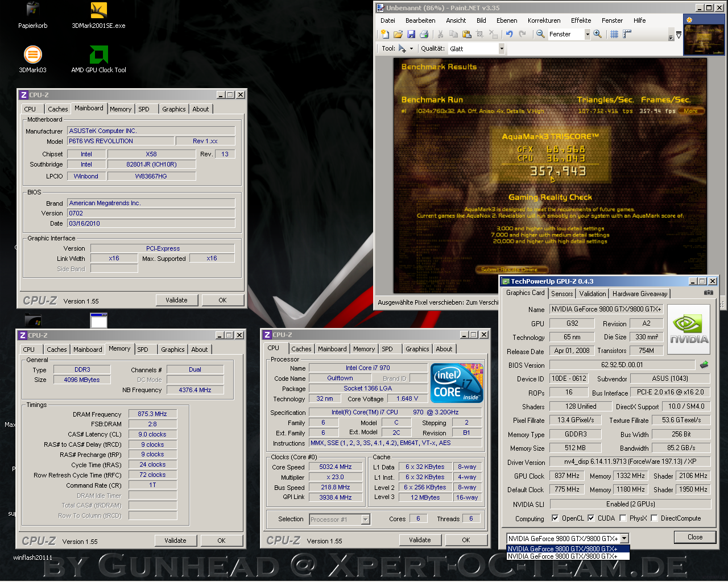This screenshot has height=582, width=728.
Task: Select the winflash20111 desktop item
Action: pos(33,558)
